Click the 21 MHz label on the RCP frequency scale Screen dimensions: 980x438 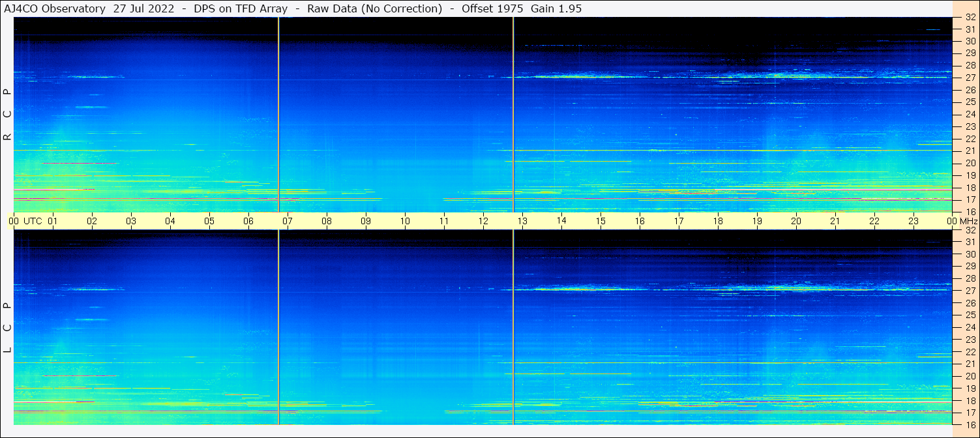point(970,151)
